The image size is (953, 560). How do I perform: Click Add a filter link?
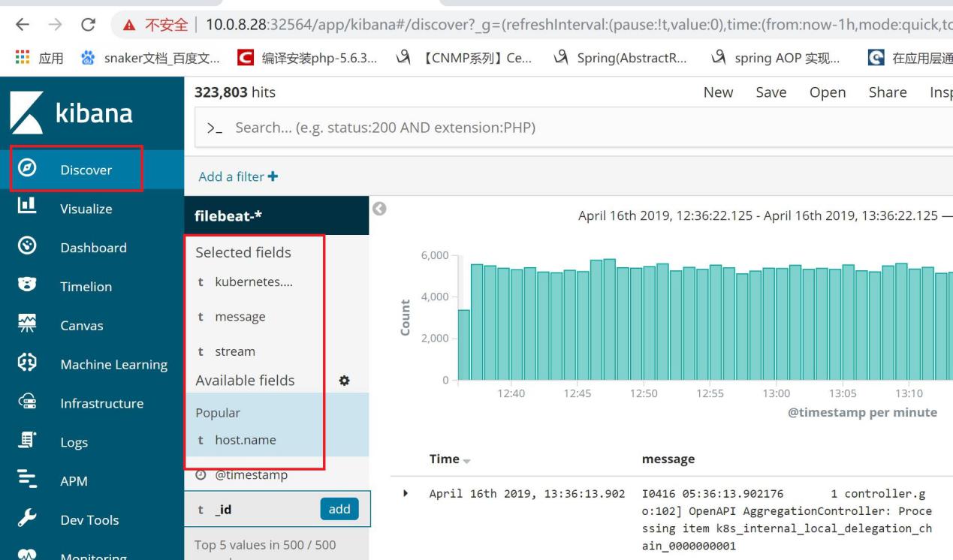238,176
